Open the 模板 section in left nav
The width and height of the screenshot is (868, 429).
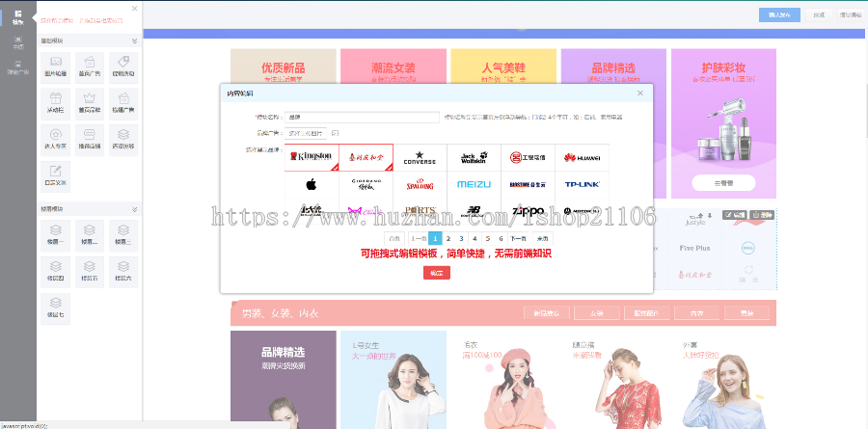18,17
